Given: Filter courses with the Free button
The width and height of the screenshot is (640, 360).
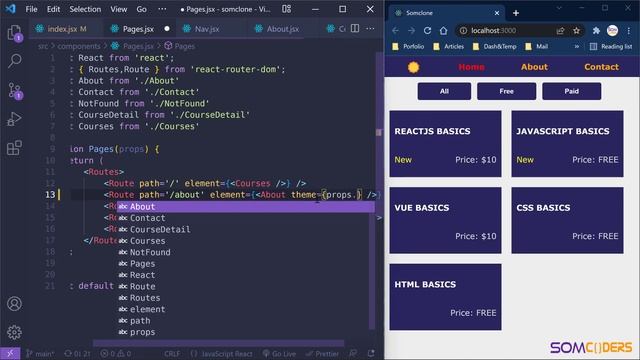Looking at the screenshot, I should [507, 91].
